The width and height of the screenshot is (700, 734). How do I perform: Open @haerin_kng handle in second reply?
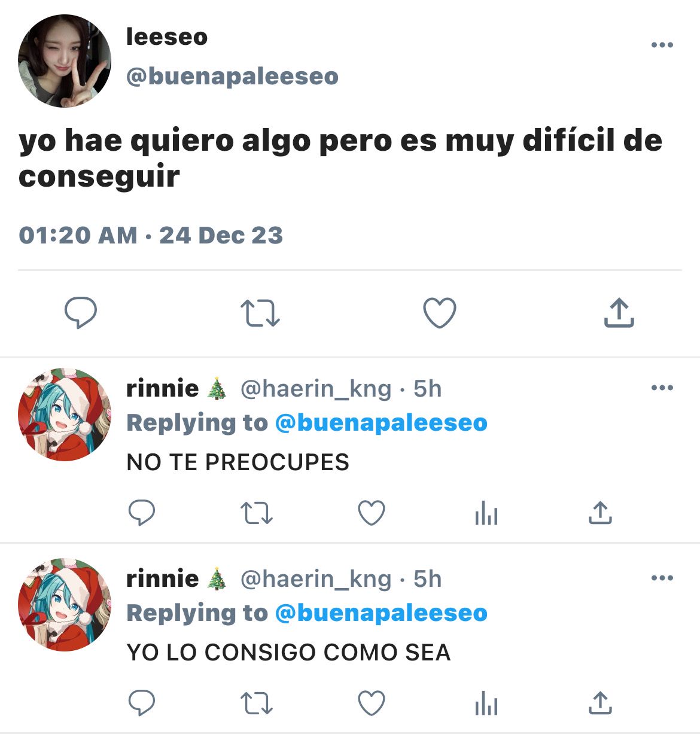click(x=316, y=579)
